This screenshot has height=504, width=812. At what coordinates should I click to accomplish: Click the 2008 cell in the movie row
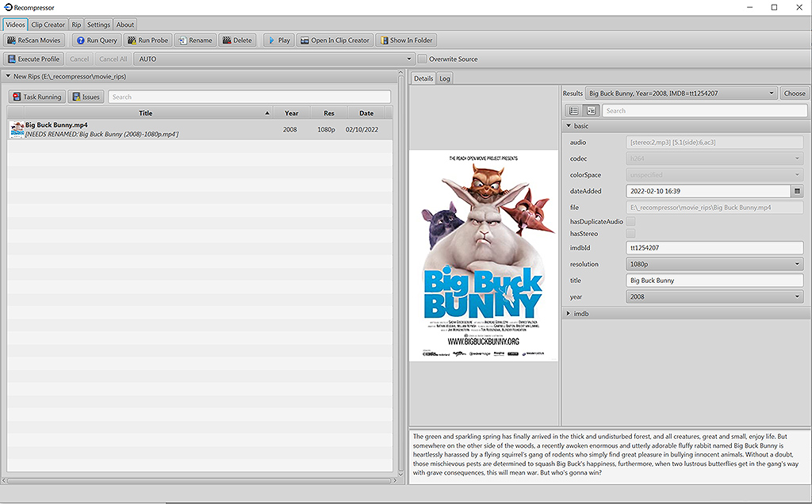click(x=290, y=129)
